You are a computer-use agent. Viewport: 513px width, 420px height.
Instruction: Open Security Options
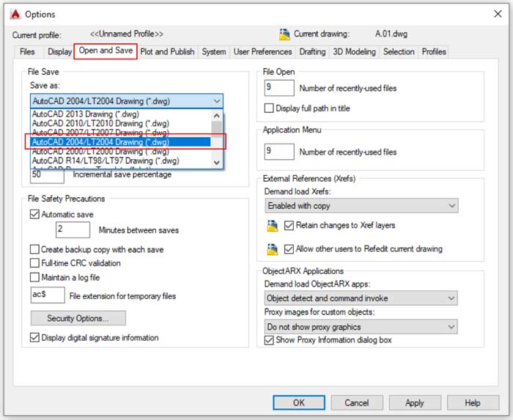click(x=78, y=318)
